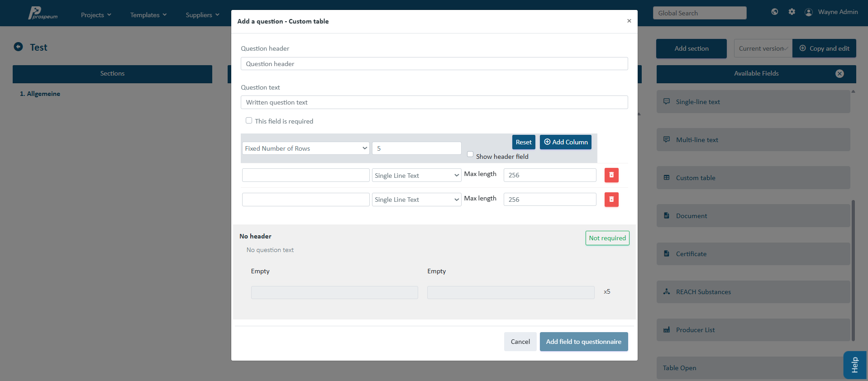
Task: Open the Current version dropdown
Action: click(763, 48)
